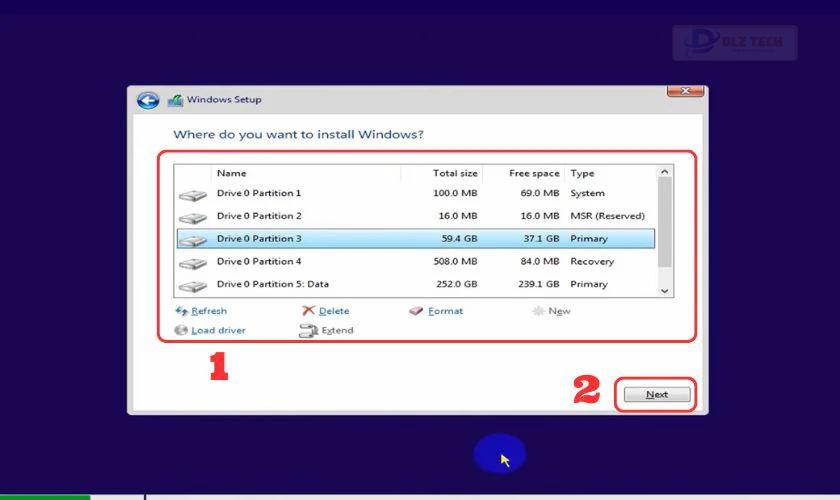Click the 100.0 MB total size value
Image resolution: width=840 pixels, height=500 pixels.
(455, 193)
